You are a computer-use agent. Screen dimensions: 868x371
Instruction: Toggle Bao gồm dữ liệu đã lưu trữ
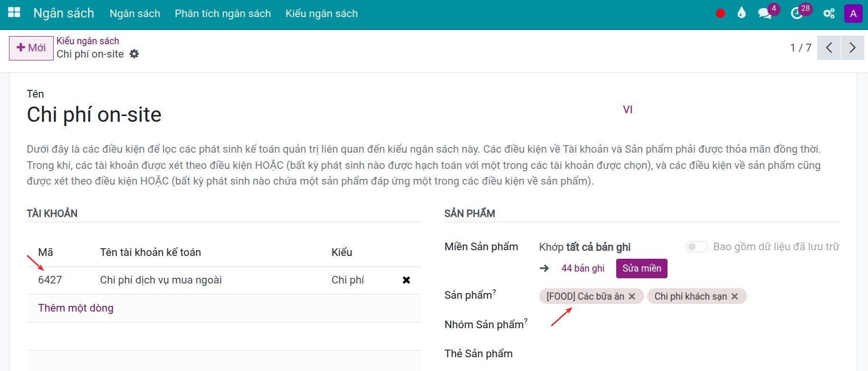pos(696,246)
